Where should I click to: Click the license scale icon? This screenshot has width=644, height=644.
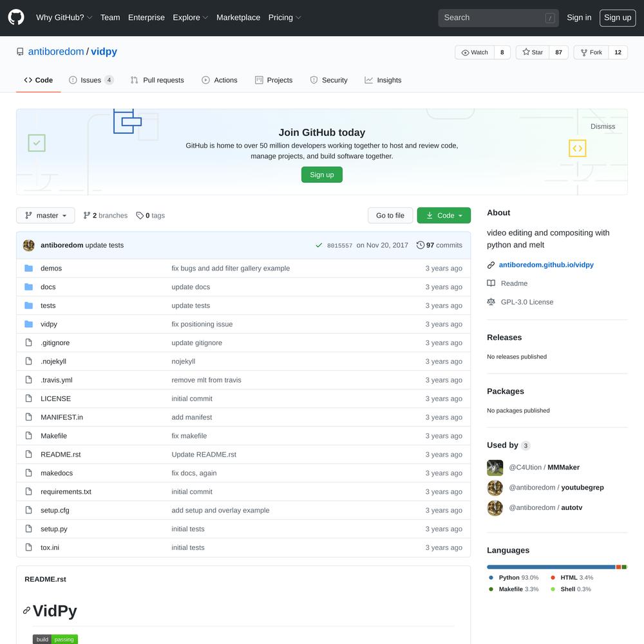(x=491, y=302)
